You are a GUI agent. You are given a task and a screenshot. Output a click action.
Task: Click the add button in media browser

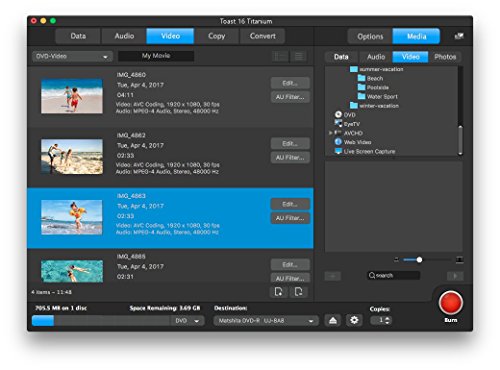tap(333, 276)
